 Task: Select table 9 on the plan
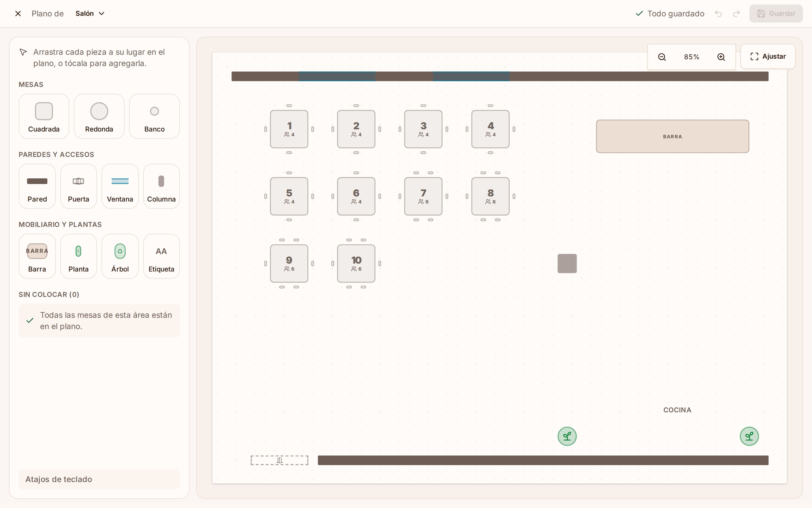289,263
